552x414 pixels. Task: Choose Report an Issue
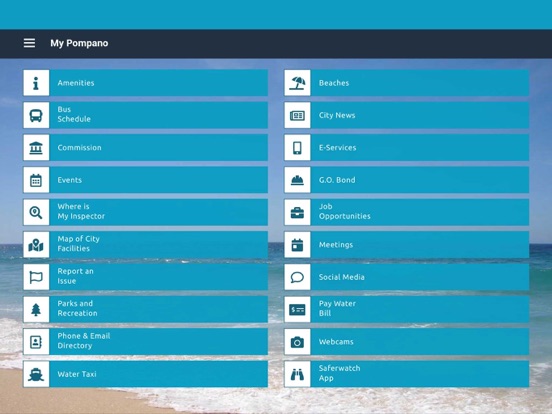click(x=145, y=277)
